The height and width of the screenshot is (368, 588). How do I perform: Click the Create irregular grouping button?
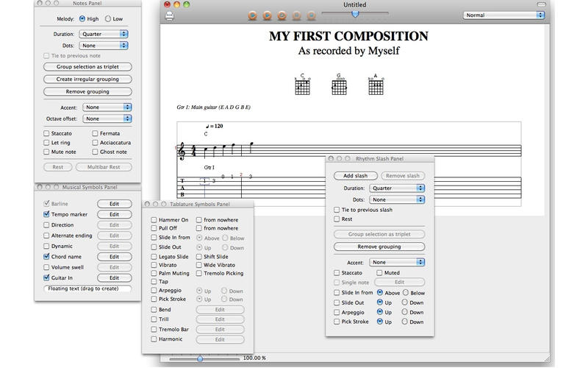point(87,79)
